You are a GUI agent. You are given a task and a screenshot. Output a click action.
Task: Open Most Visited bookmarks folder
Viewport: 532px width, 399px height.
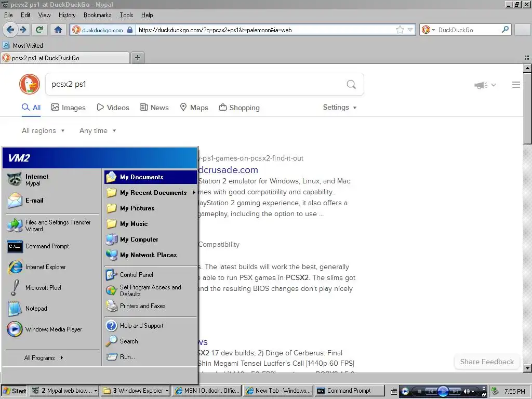pos(23,46)
